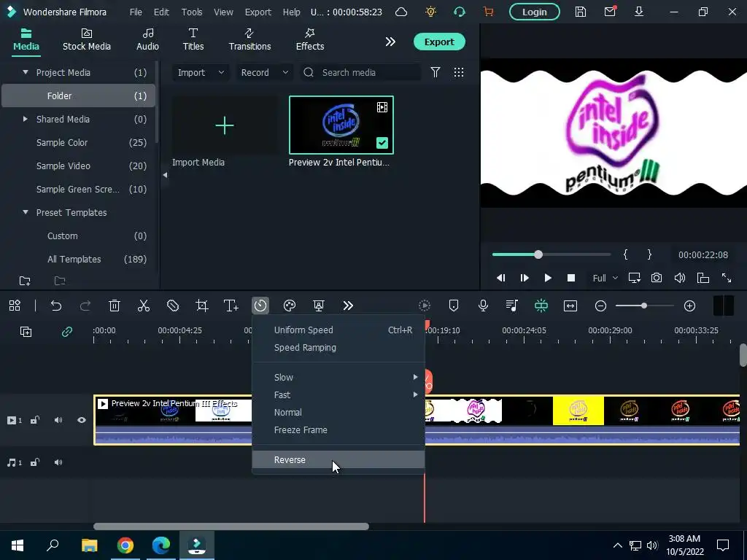Screen dimensions: 747x560
Task: Choose Uniform Speed menu entry
Action: click(x=338, y=330)
